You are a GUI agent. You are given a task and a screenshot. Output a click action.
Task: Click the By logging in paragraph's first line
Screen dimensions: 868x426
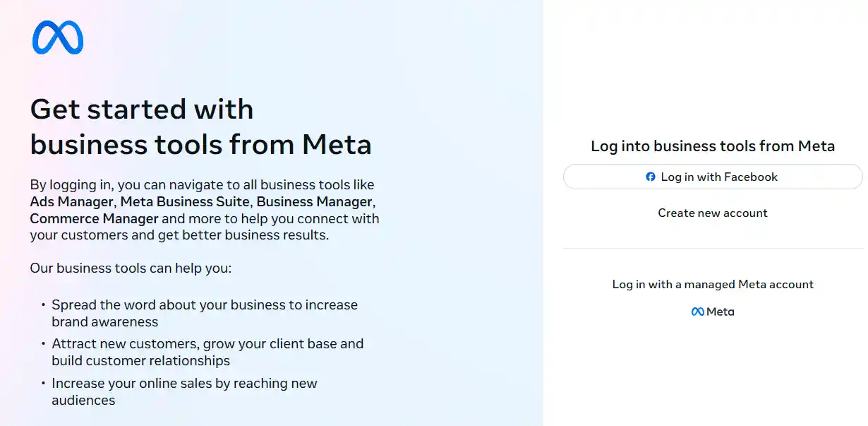[202, 185]
